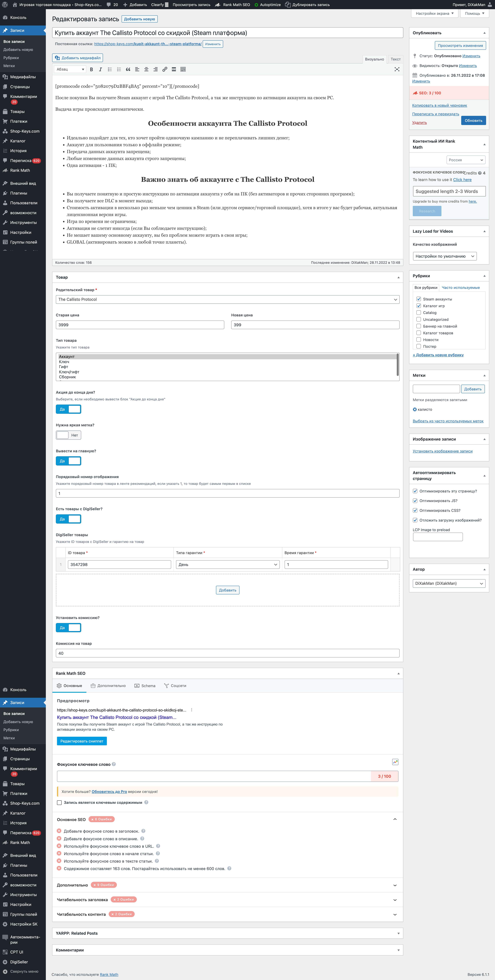This screenshot has width=495, height=980.
Task: Click Добавить медиафайл button
Action: (x=77, y=58)
